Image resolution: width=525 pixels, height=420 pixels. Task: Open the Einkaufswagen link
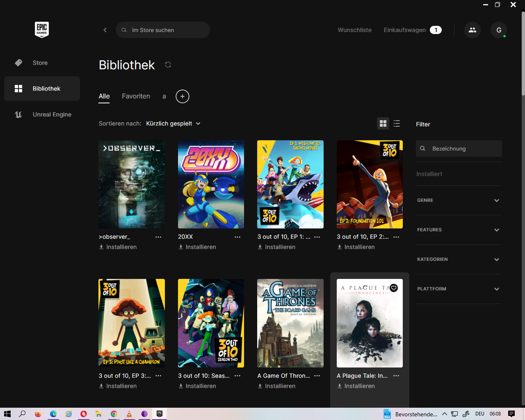click(413, 30)
